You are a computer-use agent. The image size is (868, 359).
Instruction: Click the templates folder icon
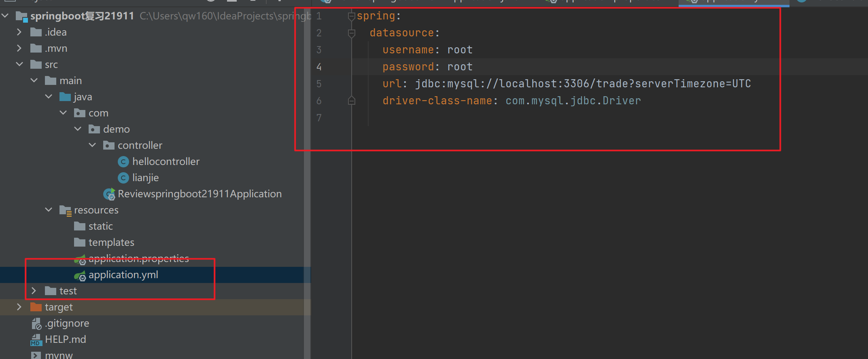80,242
